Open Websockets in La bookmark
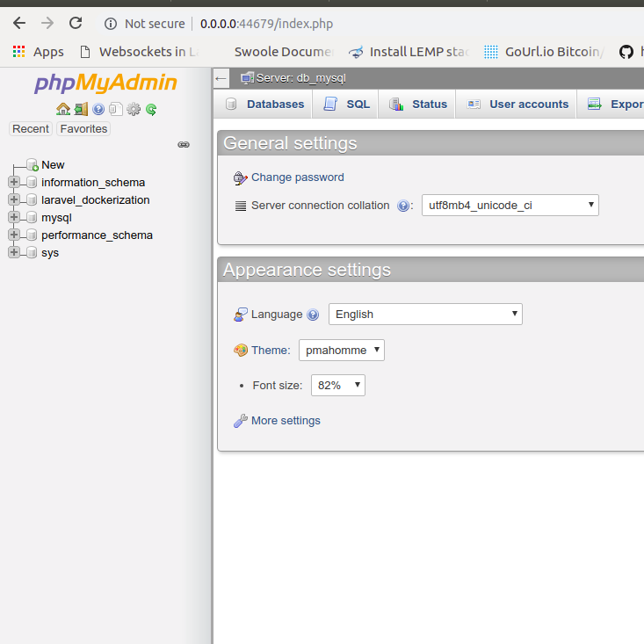Screen dimensions: 644x644 (x=140, y=52)
